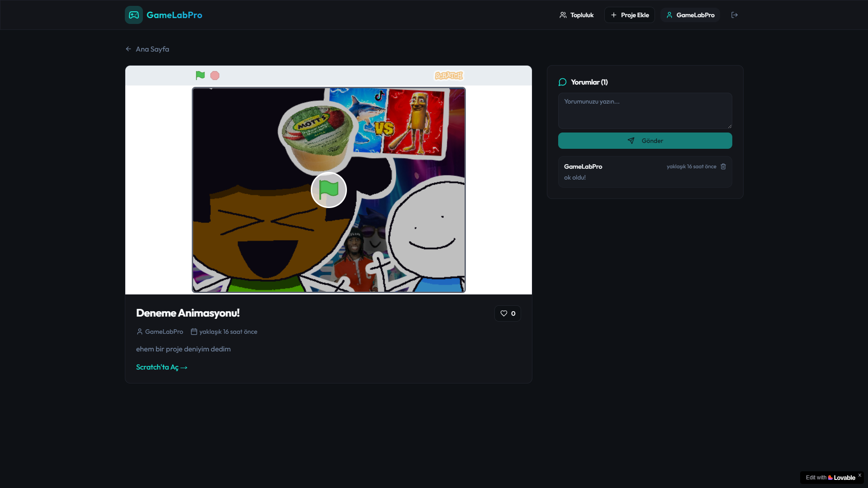Click author name GameLabPro under title
This screenshot has height=488, width=868.
click(x=164, y=332)
